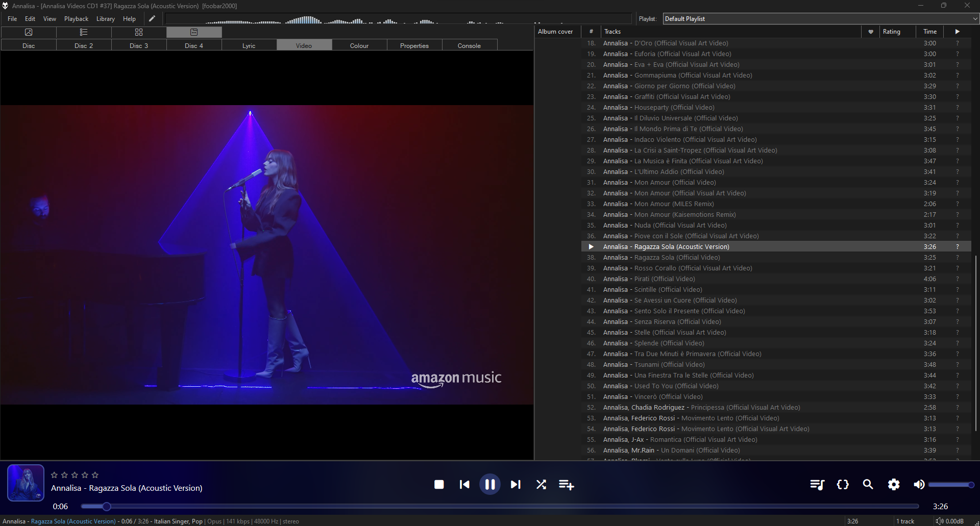Select track 'Houseparty (Official Video)'
The image size is (980, 526).
point(776,108)
